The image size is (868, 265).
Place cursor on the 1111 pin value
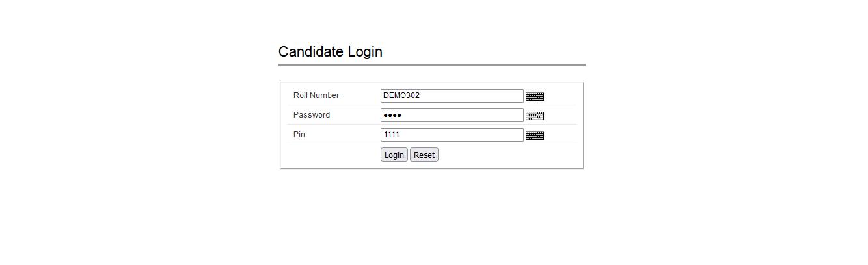[x=391, y=134]
